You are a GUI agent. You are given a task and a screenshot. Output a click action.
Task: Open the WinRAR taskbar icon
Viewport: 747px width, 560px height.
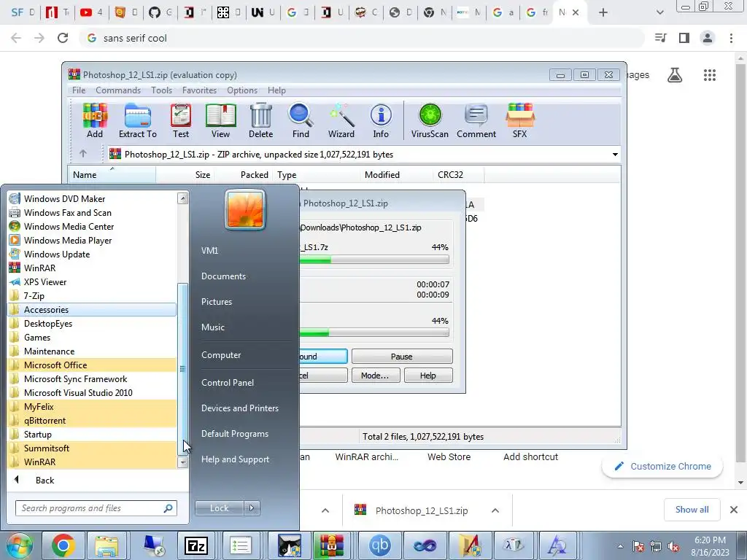(332, 545)
